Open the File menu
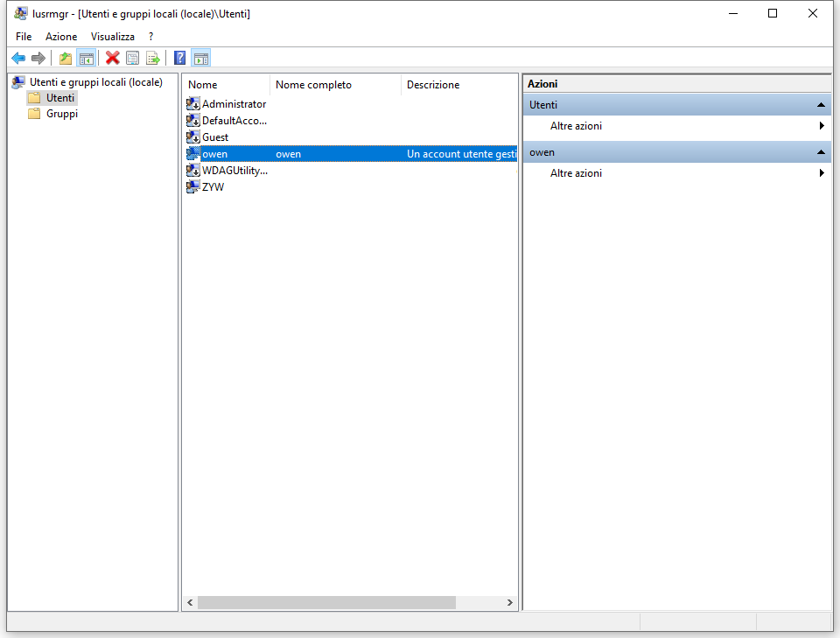The height and width of the screenshot is (638, 840). (24, 37)
